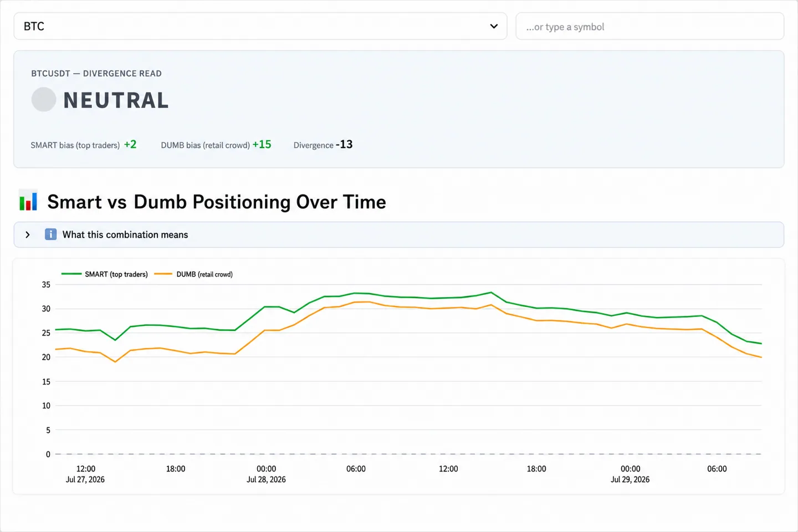Click the y-axis label 0
Image resolution: width=798 pixels, height=532 pixels.
(x=48, y=454)
